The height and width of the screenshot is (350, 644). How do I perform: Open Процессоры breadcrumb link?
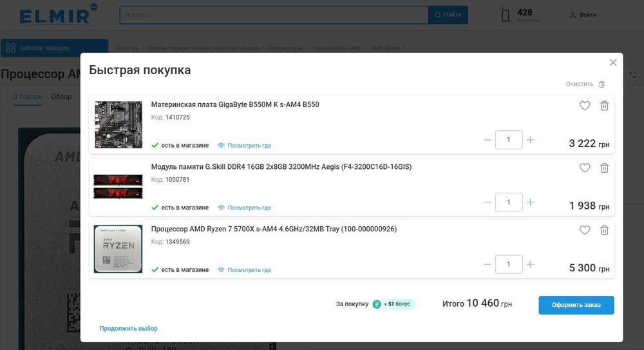(x=285, y=48)
